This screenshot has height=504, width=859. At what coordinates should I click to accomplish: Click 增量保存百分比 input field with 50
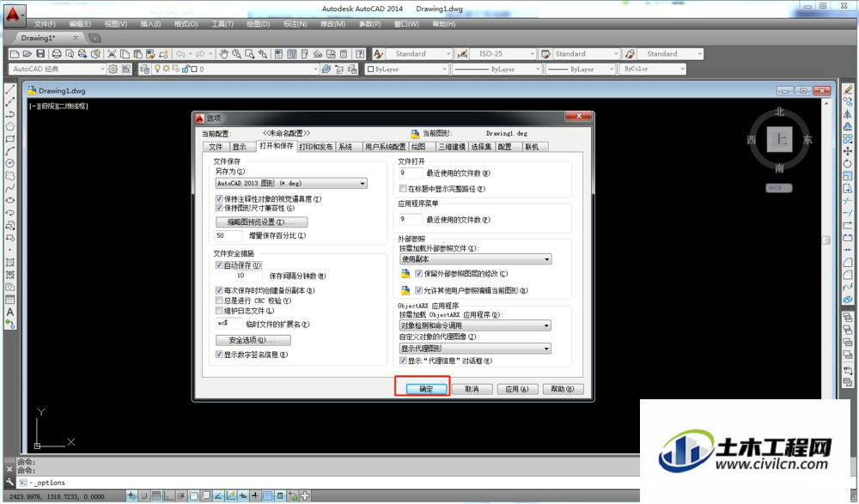229,235
